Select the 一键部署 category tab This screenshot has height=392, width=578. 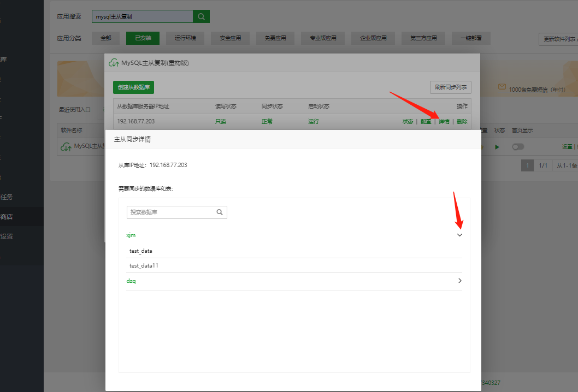[x=471, y=38]
